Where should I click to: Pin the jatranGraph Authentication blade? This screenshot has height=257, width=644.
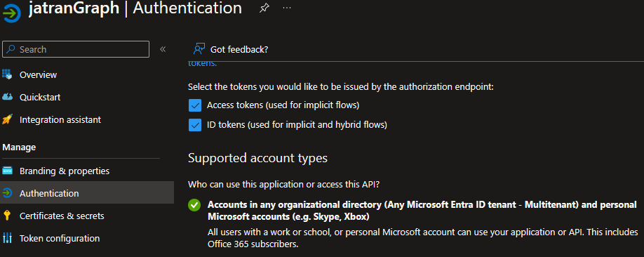pos(264,8)
